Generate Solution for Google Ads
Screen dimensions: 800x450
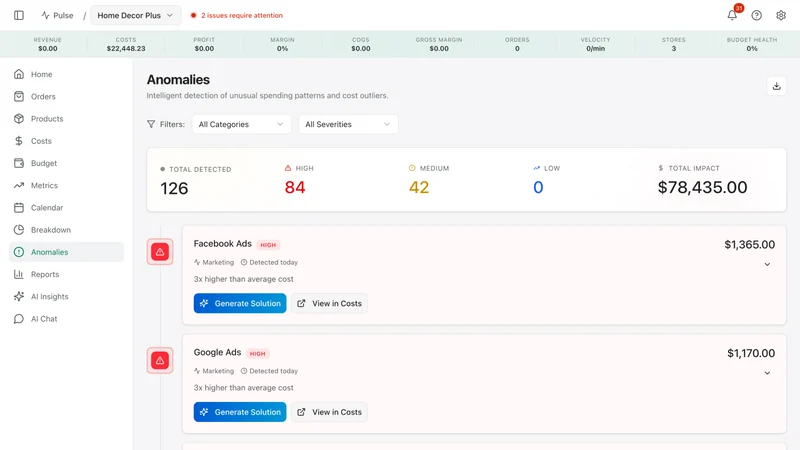click(x=240, y=412)
